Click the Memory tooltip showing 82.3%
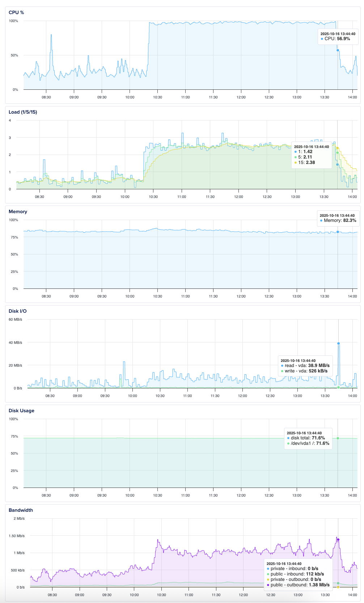 338,218
